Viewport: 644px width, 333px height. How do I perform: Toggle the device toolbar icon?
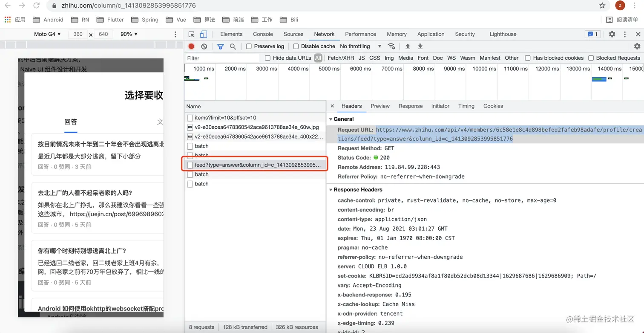[204, 34]
